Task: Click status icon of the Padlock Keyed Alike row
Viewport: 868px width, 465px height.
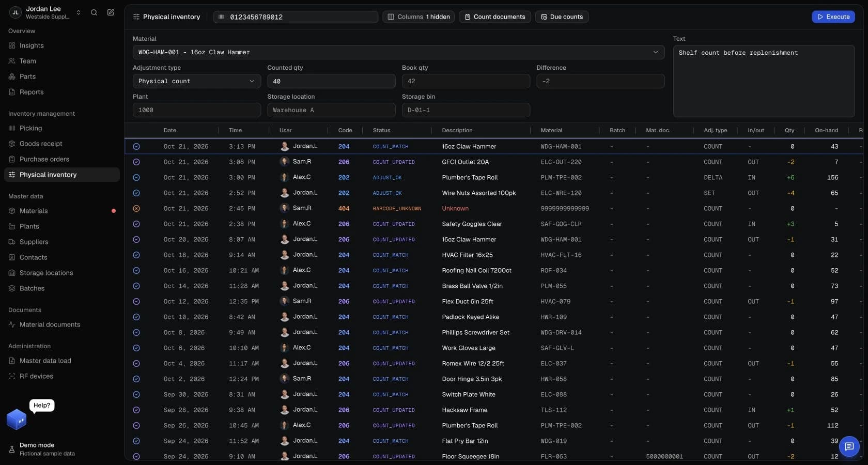Action: 136,317
